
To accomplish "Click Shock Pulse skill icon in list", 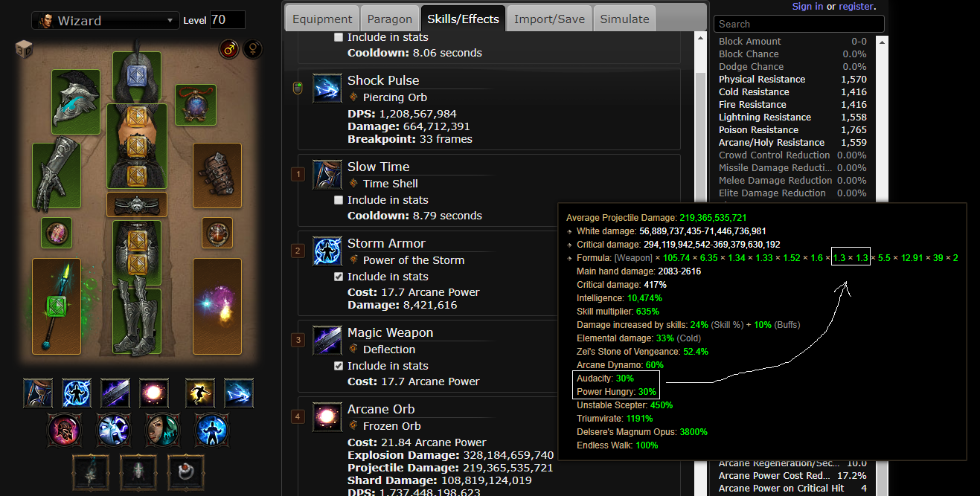I will 327,88.
